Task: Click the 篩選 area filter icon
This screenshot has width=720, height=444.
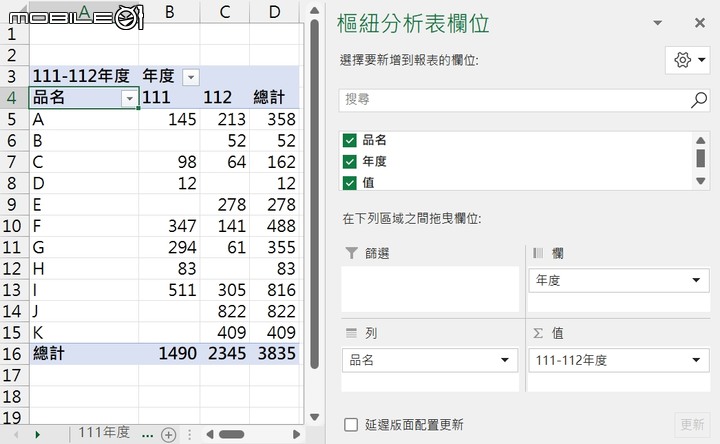Action: tap(351, 253)
